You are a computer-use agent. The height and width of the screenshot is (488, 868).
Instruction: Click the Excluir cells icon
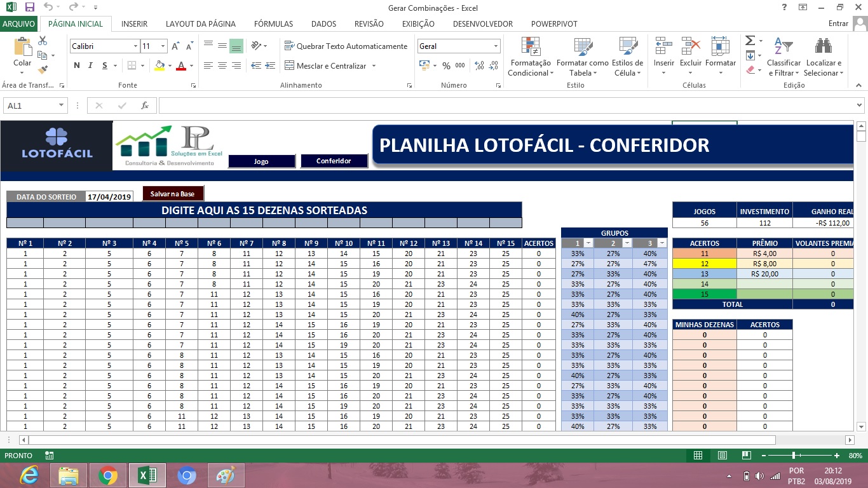coord(691,46)
